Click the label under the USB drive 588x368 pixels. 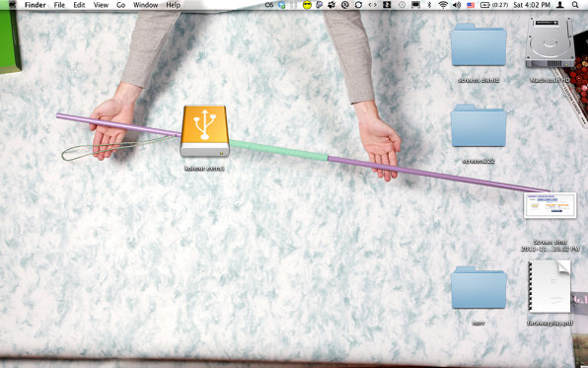click(x=204, y=169)
